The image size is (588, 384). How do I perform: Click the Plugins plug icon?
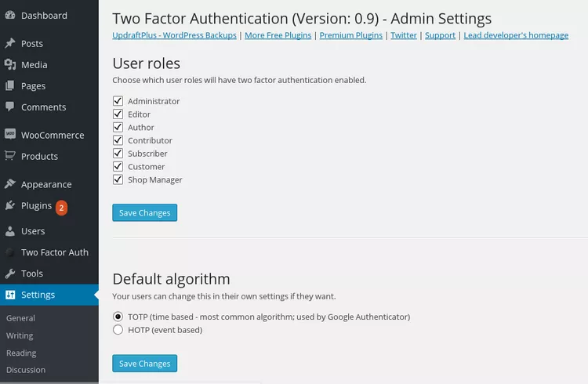pos(10,206)
